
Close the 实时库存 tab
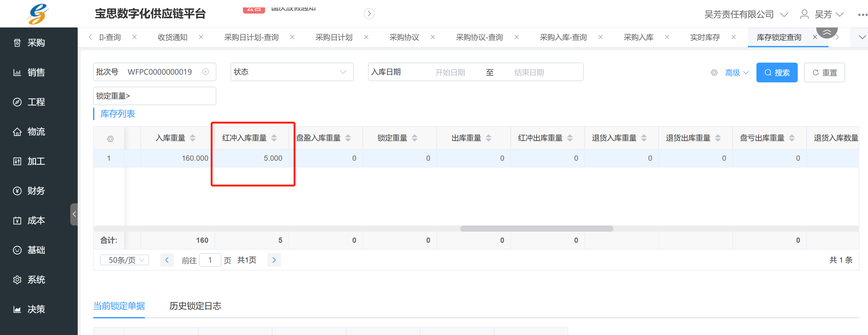734,37
